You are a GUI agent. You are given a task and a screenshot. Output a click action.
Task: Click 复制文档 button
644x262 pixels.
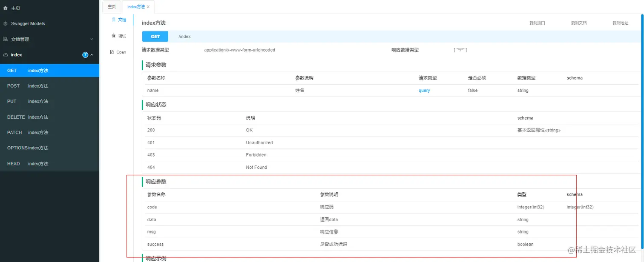click(579, 23)
